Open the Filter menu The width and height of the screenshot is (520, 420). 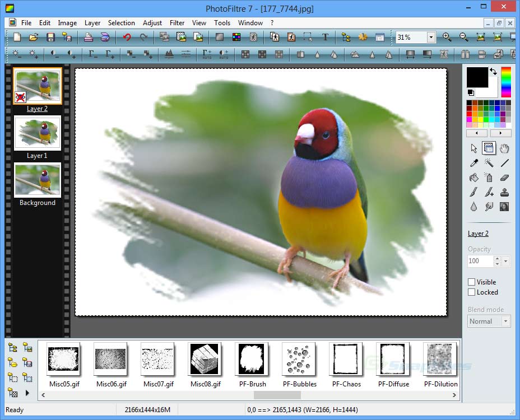click(x=177, y=23)
